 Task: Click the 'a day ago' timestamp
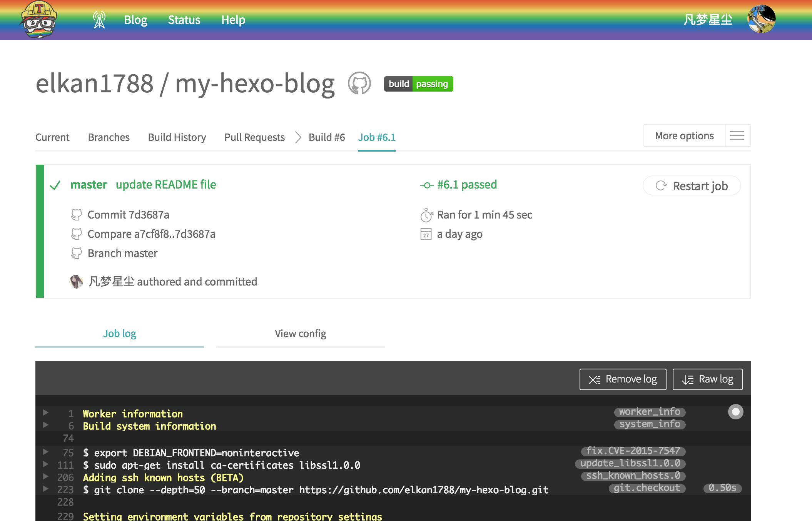click(459, 234)
